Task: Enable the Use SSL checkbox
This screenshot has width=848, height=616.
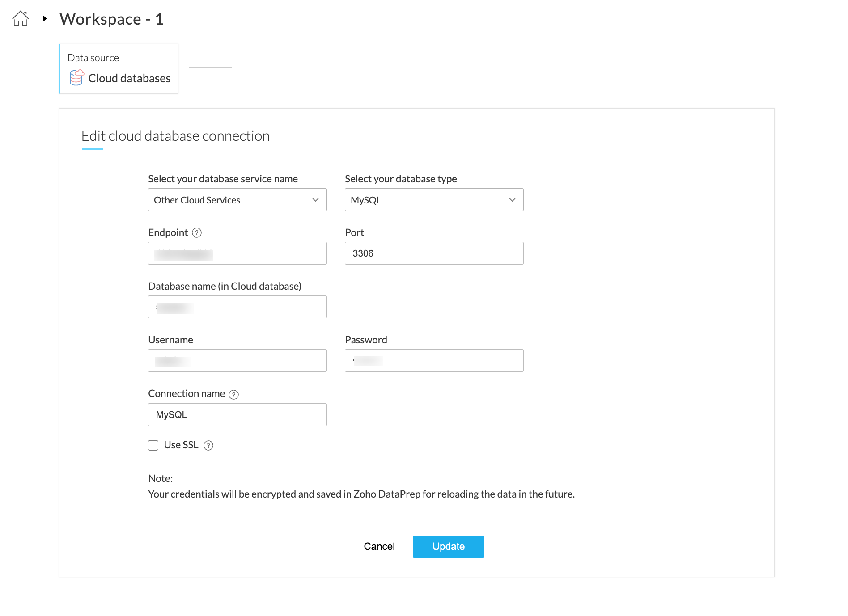Action: click(153, 445)
